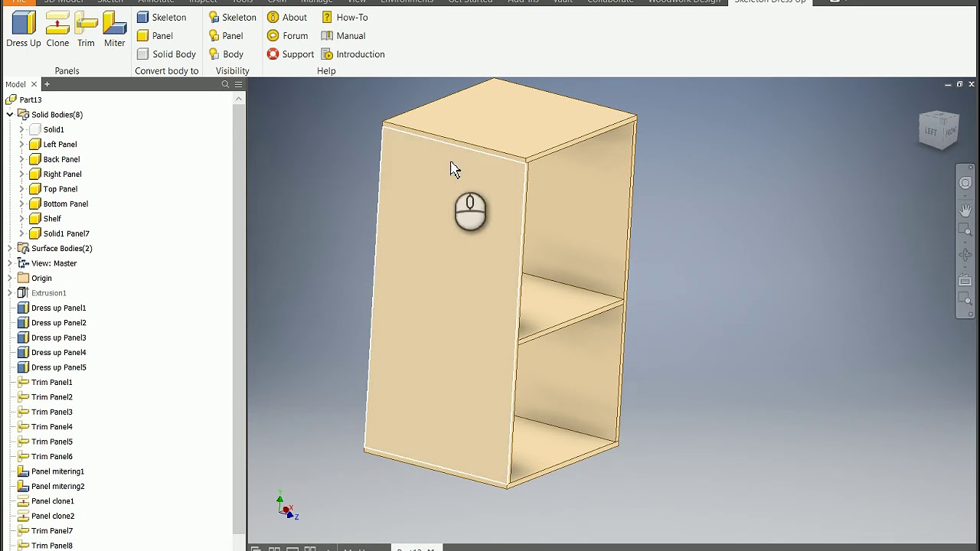980x551 pixels.
Task: Search the model browser
Action: pos(225,84)
